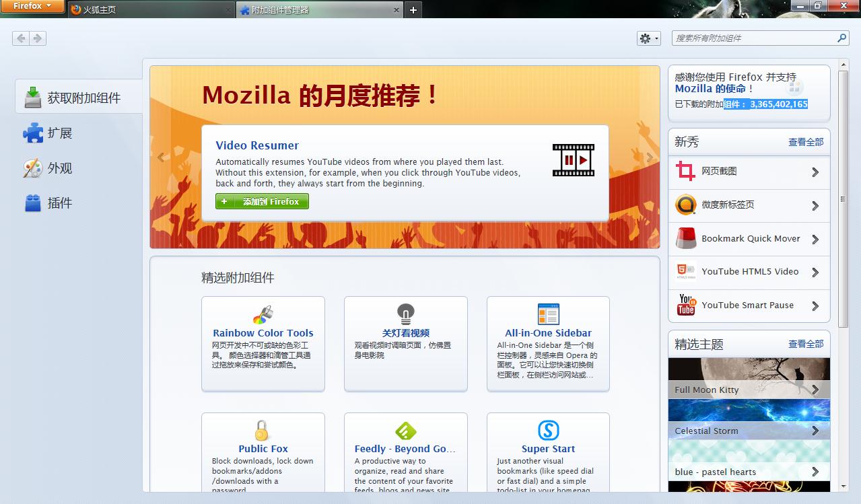
Task: Click the YouTube Smart Pause icon
Action: [686, 305]
